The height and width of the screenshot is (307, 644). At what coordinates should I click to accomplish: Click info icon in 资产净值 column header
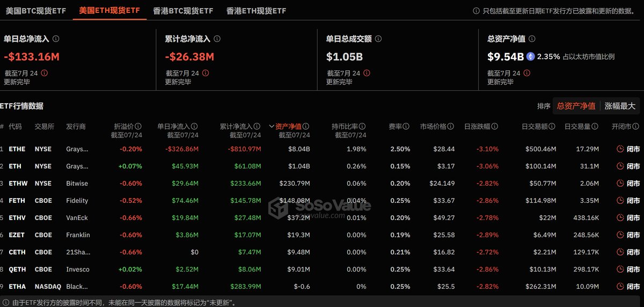(305, 127)
